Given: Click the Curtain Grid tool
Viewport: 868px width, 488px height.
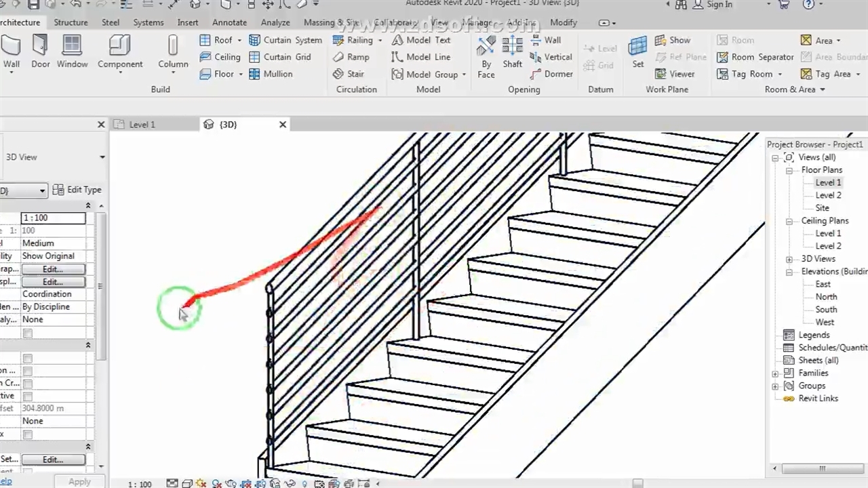Looking at the screenshot, I should tap(280, 57).
